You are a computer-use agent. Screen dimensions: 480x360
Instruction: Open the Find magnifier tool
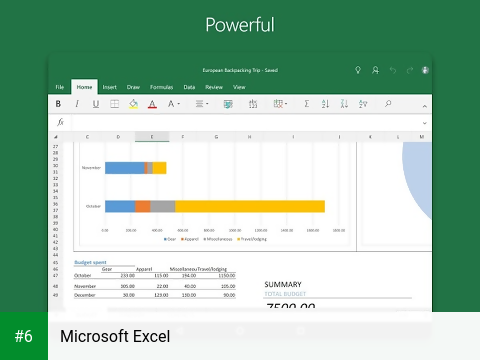point(388,104)
